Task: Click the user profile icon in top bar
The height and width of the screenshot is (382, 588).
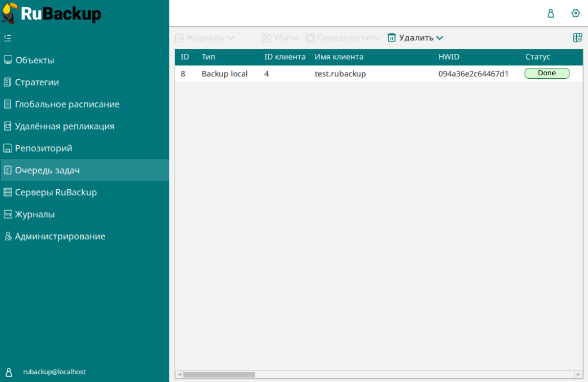Action: coord(551,13)
